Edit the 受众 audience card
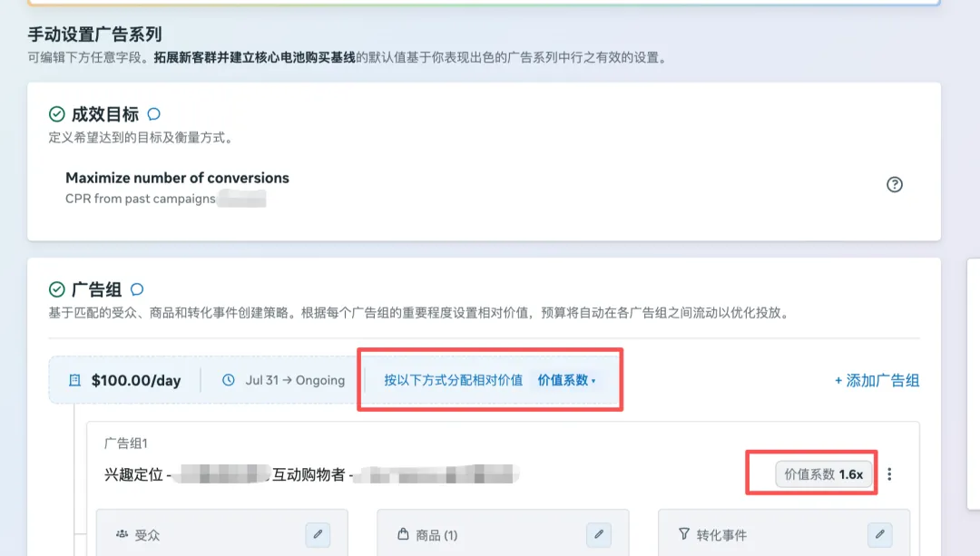The width and height of the screenshot is (980, 556). (318, 535)
